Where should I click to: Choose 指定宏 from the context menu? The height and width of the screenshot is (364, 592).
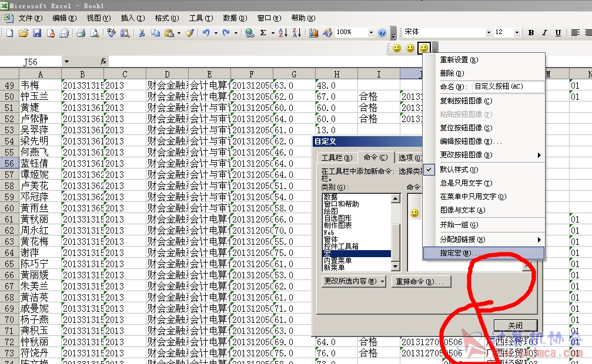pyautogui.click(x=484, y=253)
